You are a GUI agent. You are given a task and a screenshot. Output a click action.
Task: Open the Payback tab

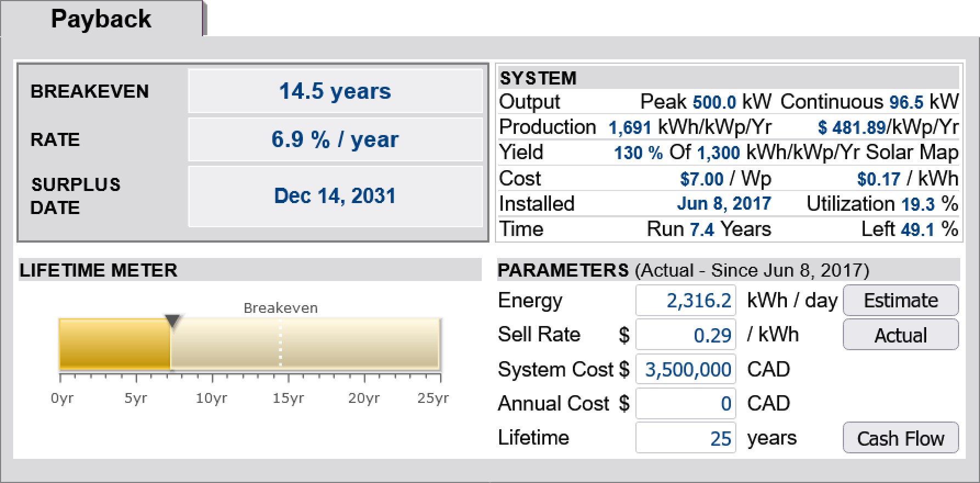click(x=101, y=19)
